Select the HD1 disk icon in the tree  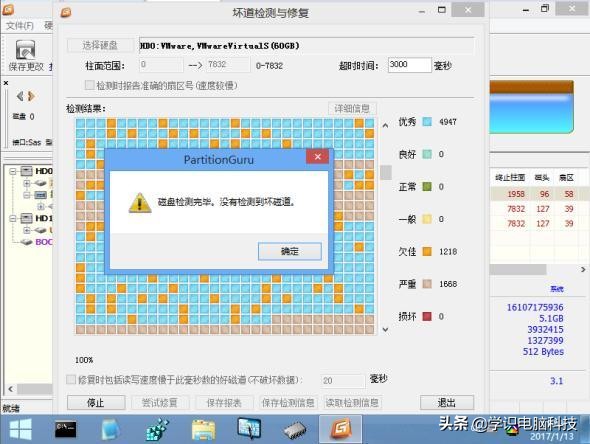coord(26,218)
